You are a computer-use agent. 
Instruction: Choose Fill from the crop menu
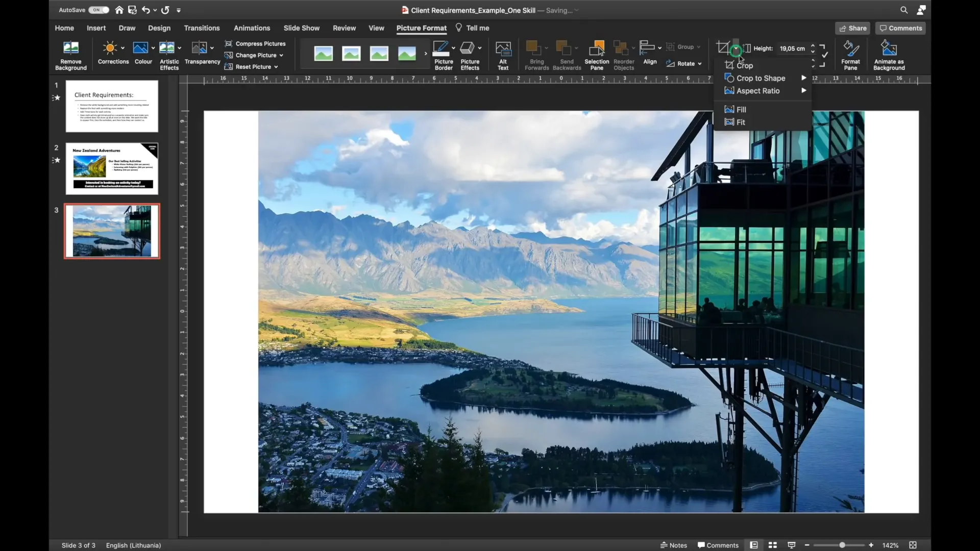click(x=740, y=109)
